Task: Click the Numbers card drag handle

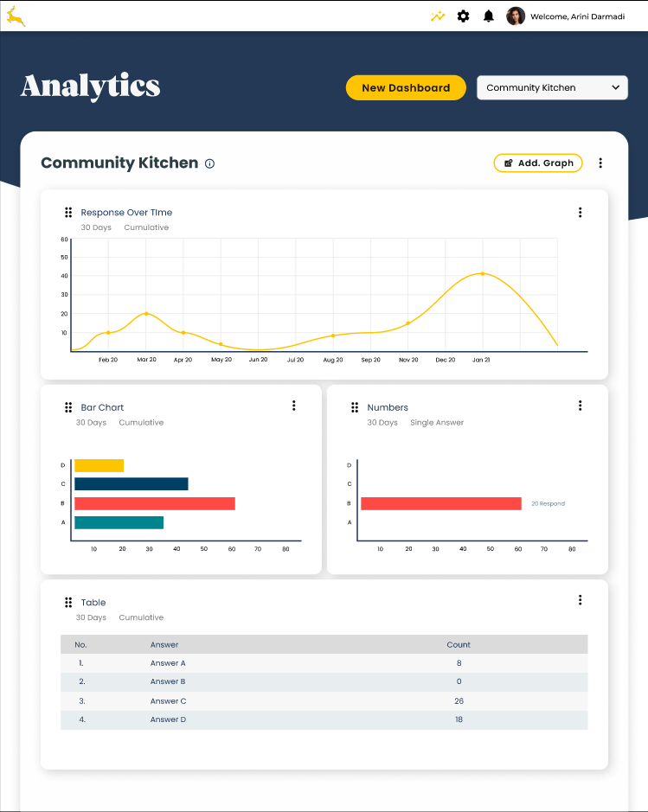Action: pos(355,407)
